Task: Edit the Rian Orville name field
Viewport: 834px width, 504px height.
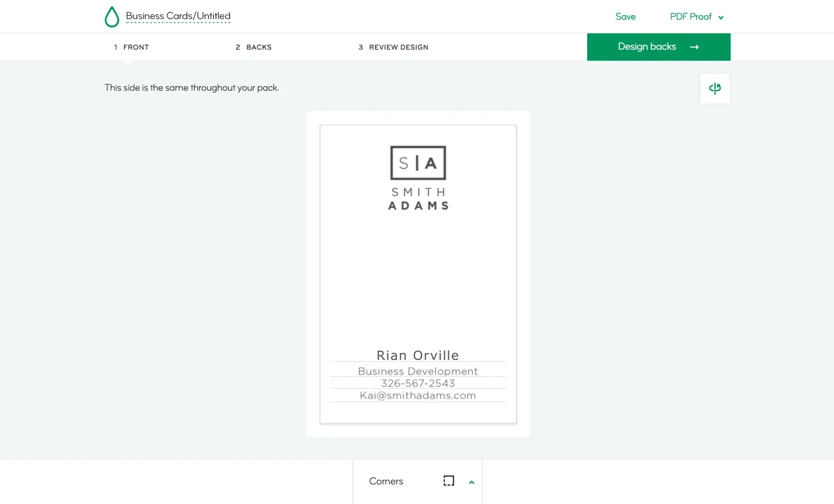Action: (418, 355)
